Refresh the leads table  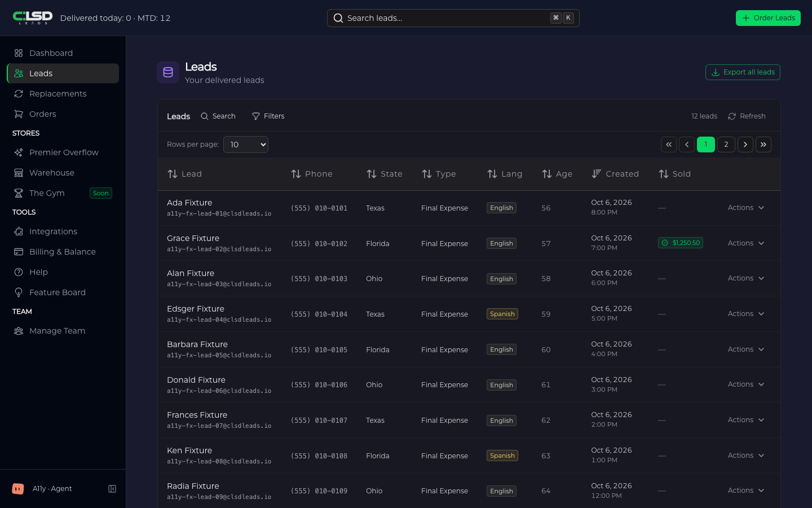coord(747,116)
